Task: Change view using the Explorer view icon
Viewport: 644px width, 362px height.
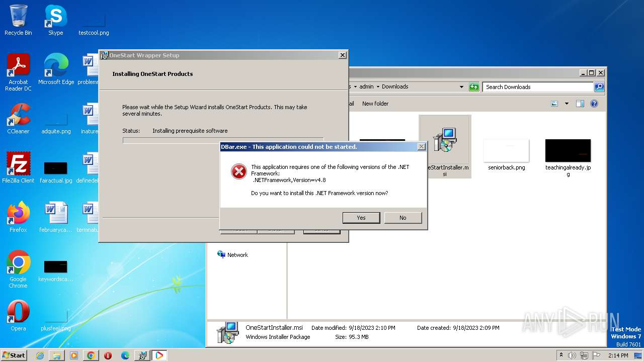Action: 554,104
